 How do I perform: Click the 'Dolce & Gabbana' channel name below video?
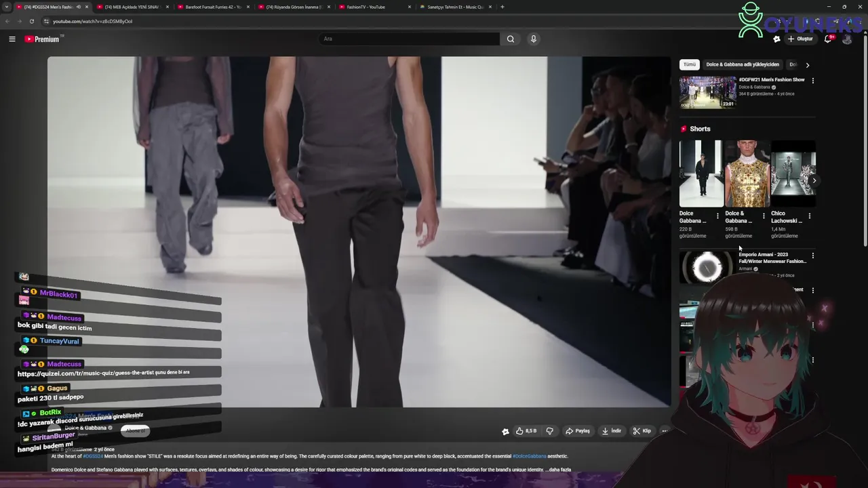85,428
